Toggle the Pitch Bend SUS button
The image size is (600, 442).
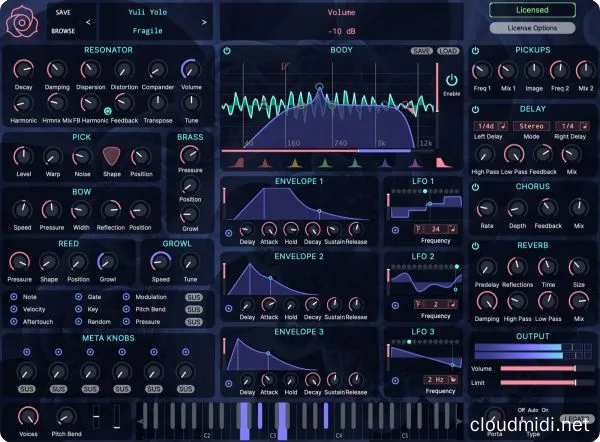point(194,310)
